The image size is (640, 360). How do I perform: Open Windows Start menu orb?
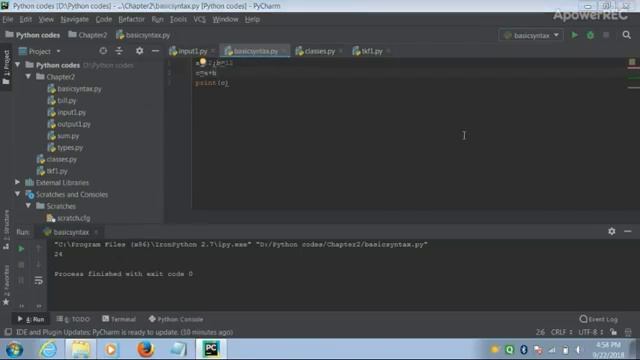click(x=15, y=350)
